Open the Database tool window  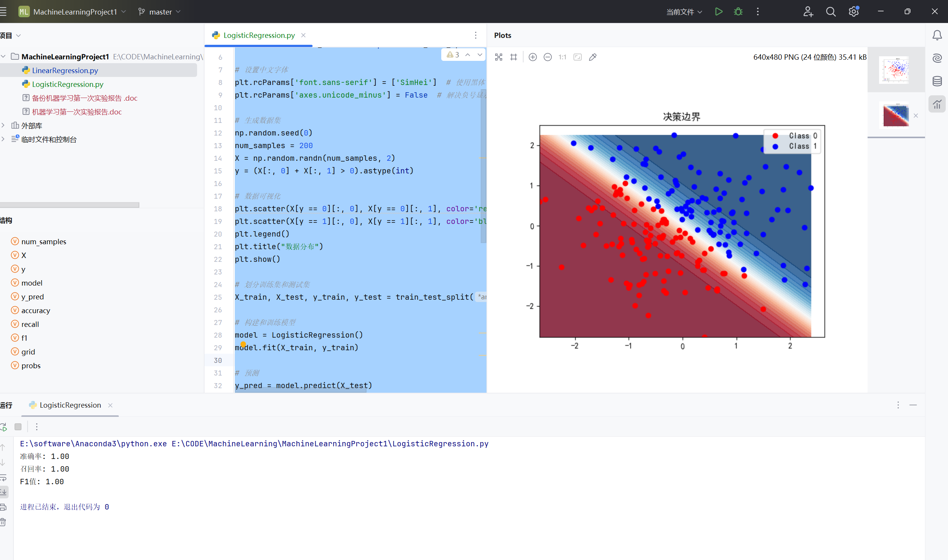(x=937, y=81)
